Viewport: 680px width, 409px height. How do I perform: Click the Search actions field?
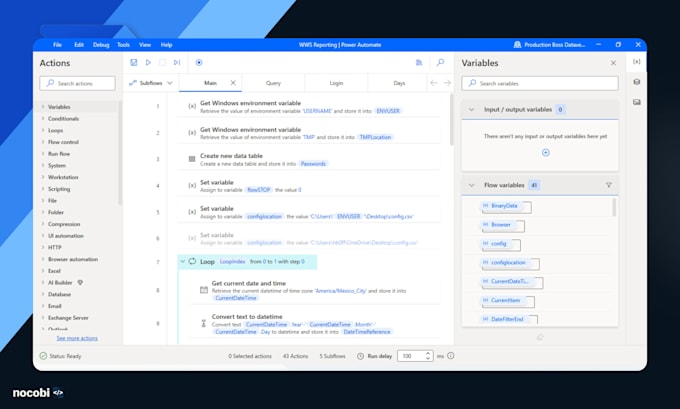click(x=78, y=83)
